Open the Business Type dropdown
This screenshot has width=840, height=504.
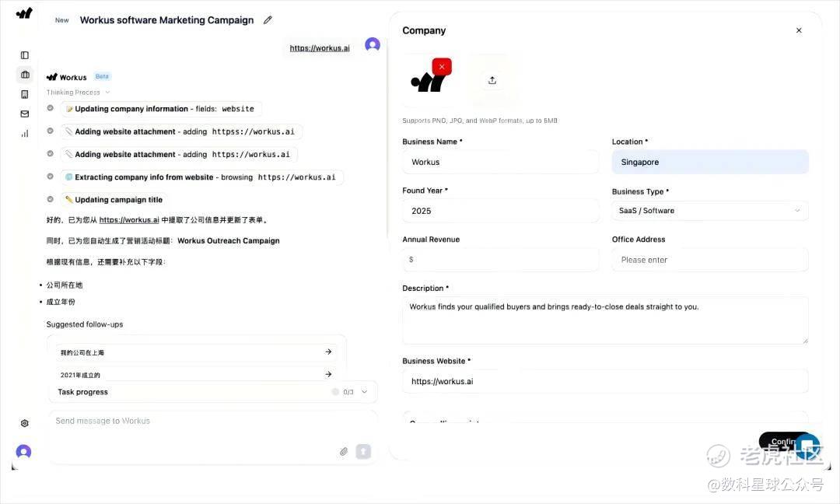click(710, 211)
